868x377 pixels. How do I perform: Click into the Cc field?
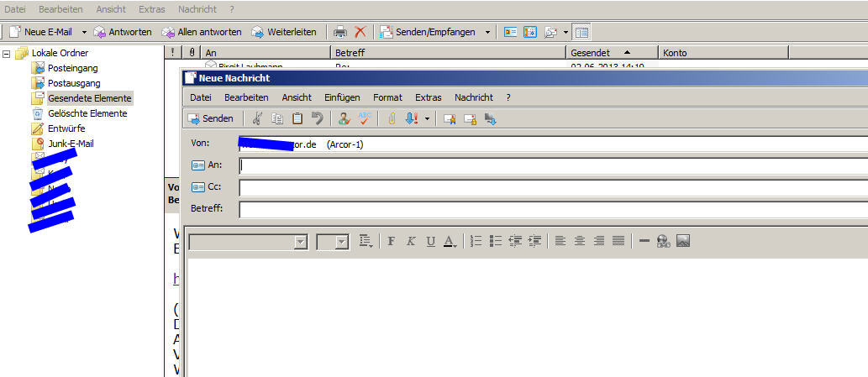[x=554, y=187]
